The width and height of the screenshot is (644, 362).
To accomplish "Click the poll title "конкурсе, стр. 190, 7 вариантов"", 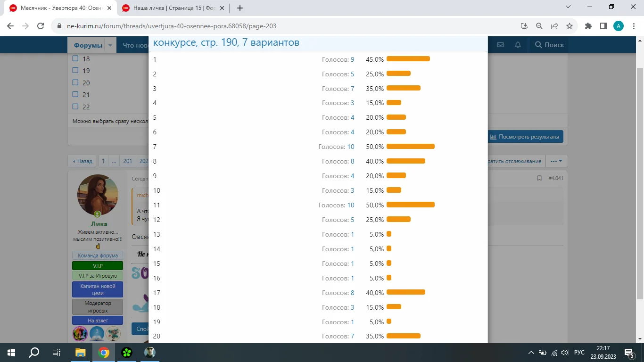I will click(x=226, y=43).
